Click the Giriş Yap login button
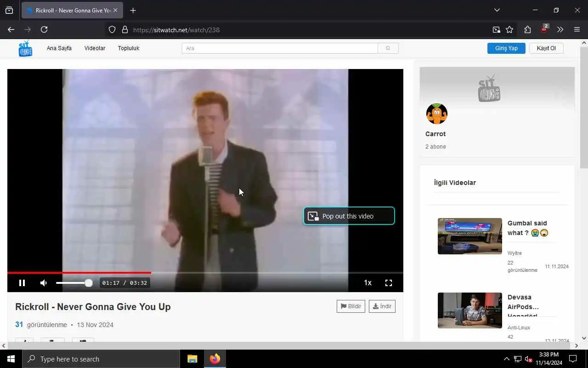 [506, 48]
